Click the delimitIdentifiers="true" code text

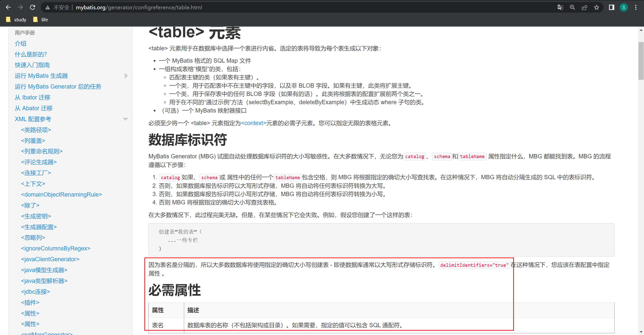474,265
